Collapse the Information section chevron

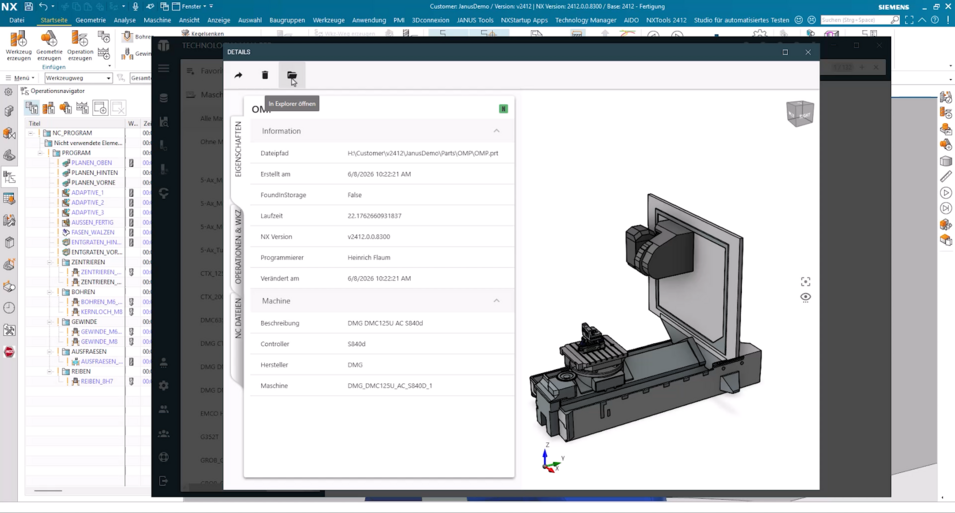496,131
